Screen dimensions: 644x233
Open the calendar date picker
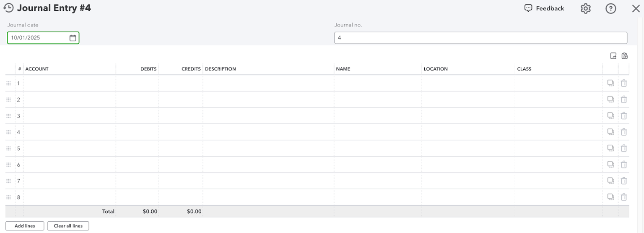coord(73,38)
